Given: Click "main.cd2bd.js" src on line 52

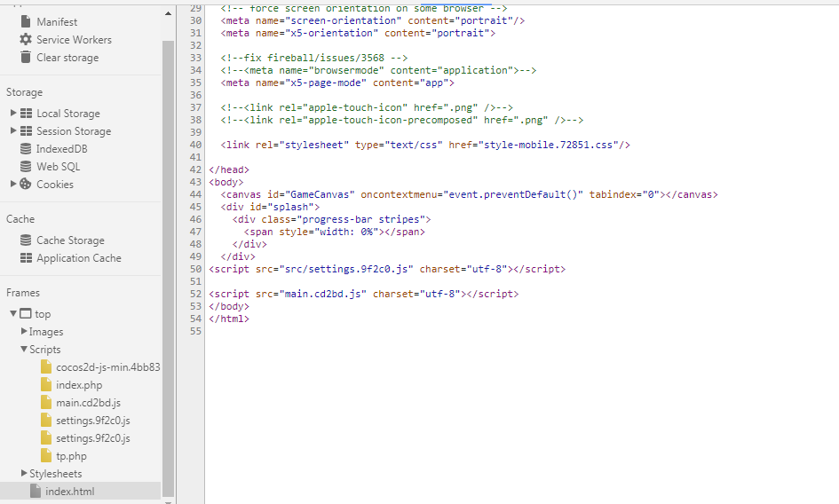Looking at the screenshot, I should 322,293.
